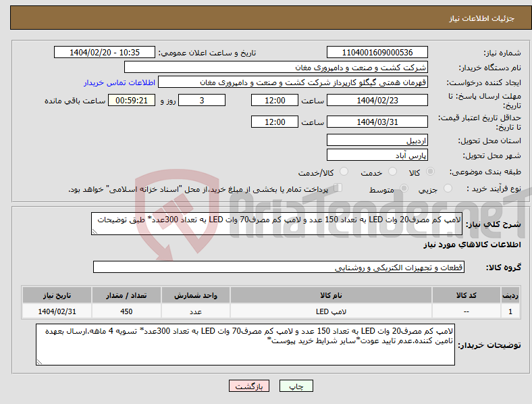Click response deadline date 1404/02/23
Image resolution: width=532 pixels, height=404 pixels.
377,100
